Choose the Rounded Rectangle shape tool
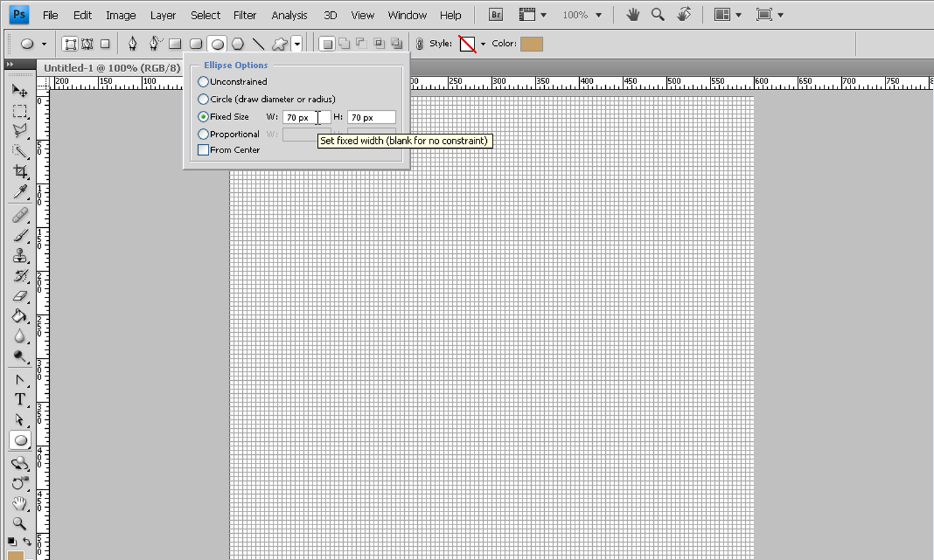 click(196, 44)
